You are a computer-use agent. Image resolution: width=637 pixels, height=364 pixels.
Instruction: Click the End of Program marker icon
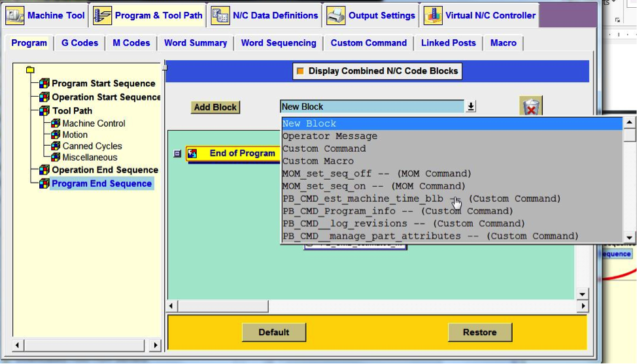tap(192, 154)
